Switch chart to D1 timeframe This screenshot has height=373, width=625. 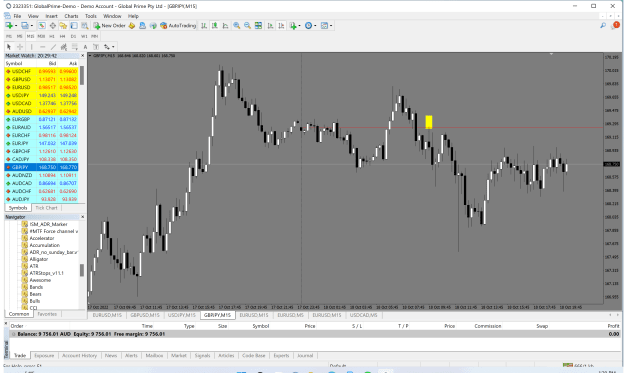pos(73,36)
